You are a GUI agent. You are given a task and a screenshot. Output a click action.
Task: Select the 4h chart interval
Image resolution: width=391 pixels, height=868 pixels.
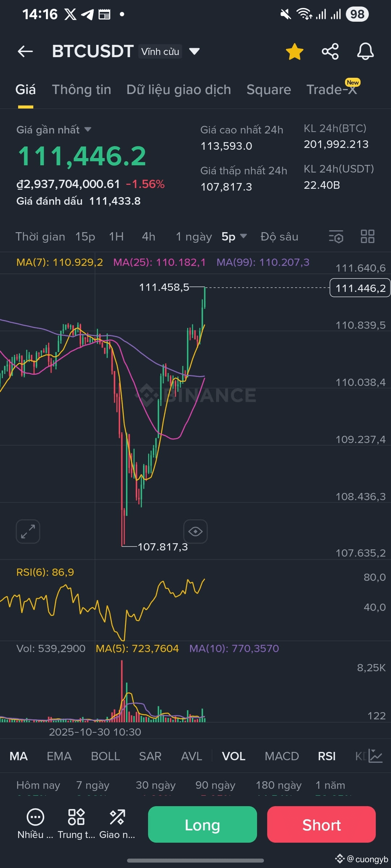click(148, 237)
